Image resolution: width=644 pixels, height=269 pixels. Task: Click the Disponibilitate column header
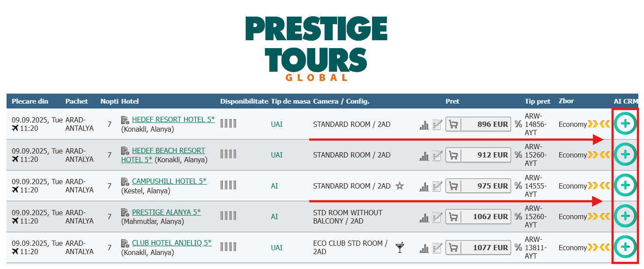pyautogui.click(x=244, y=101)
